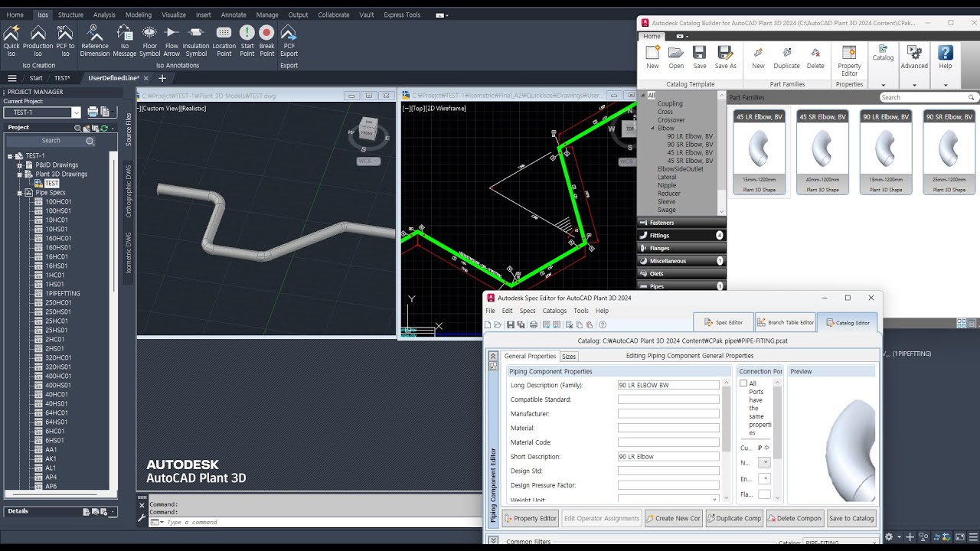Open the Output ribbon tab

pyautogui.click(x=298, y=15)
